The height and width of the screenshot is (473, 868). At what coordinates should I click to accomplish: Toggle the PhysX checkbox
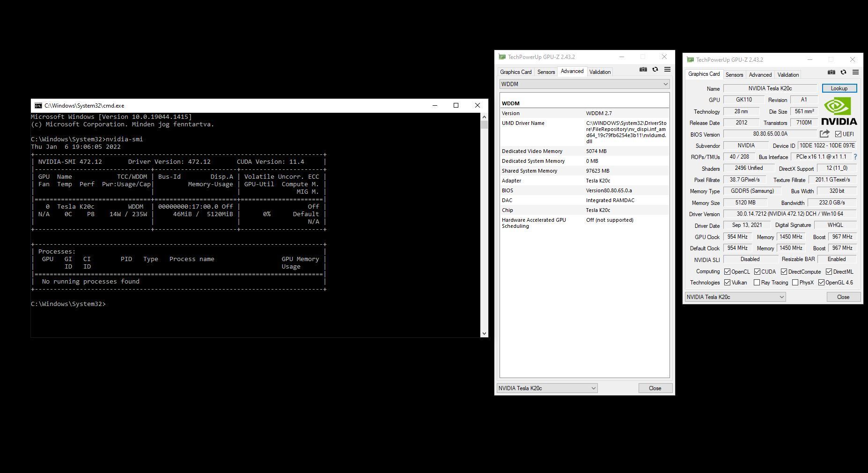[795, 283]
